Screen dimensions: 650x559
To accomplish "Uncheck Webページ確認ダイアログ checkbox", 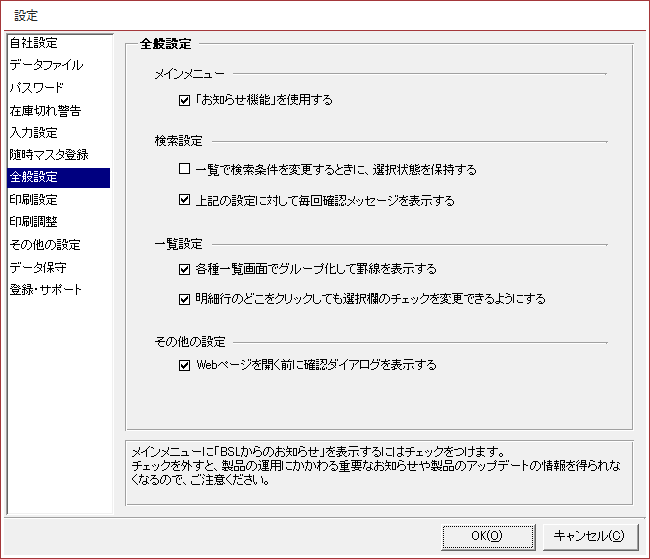I will [184, 365].
